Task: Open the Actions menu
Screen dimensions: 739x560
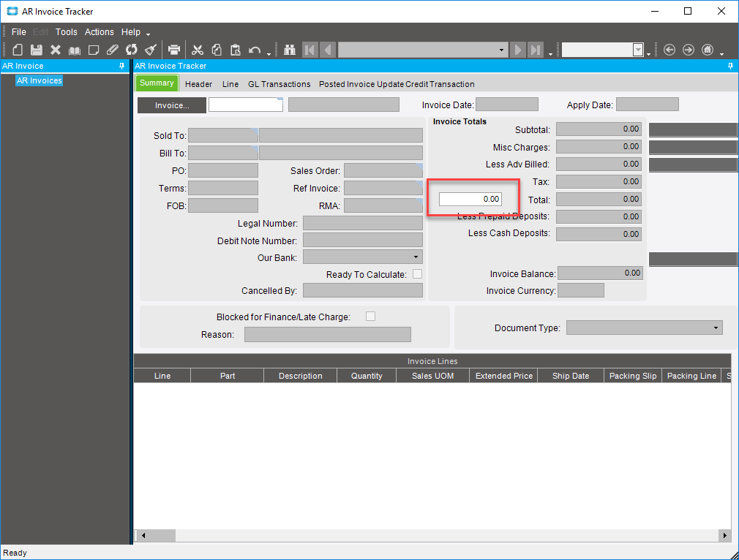Action: point(99,32)
